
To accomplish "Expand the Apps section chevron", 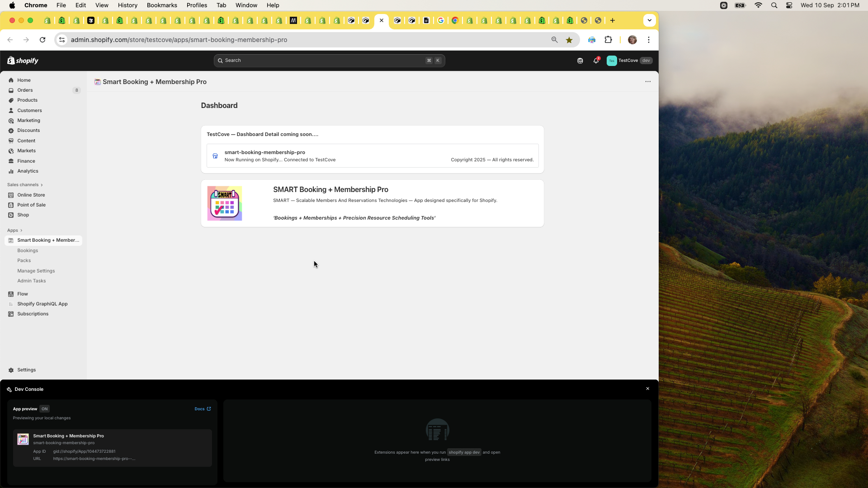I will point(21,230).
